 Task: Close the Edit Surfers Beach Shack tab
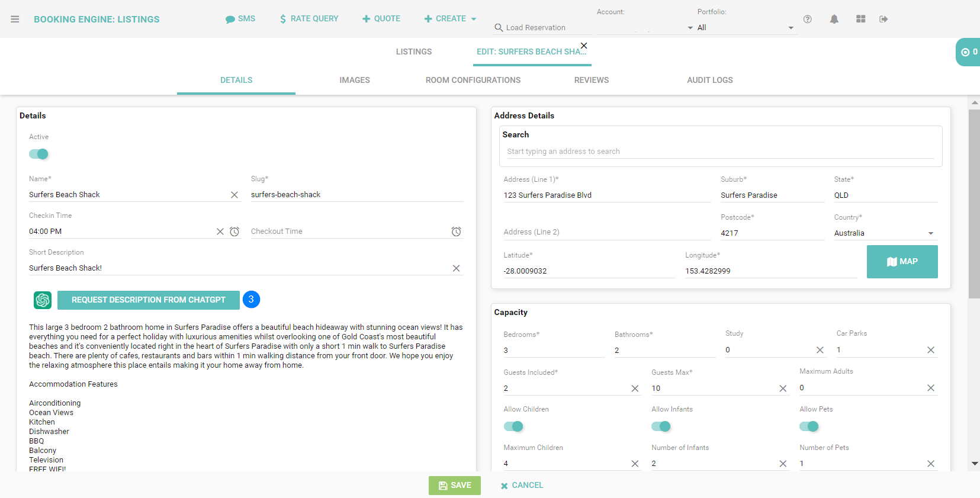click(584, 46)
